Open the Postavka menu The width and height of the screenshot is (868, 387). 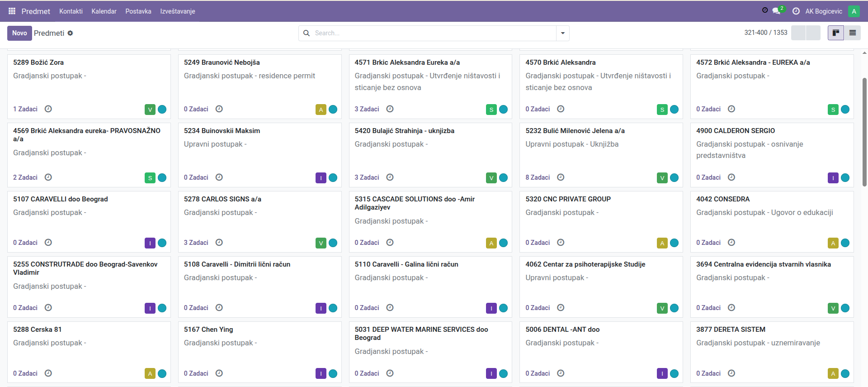tap(138, 11)
